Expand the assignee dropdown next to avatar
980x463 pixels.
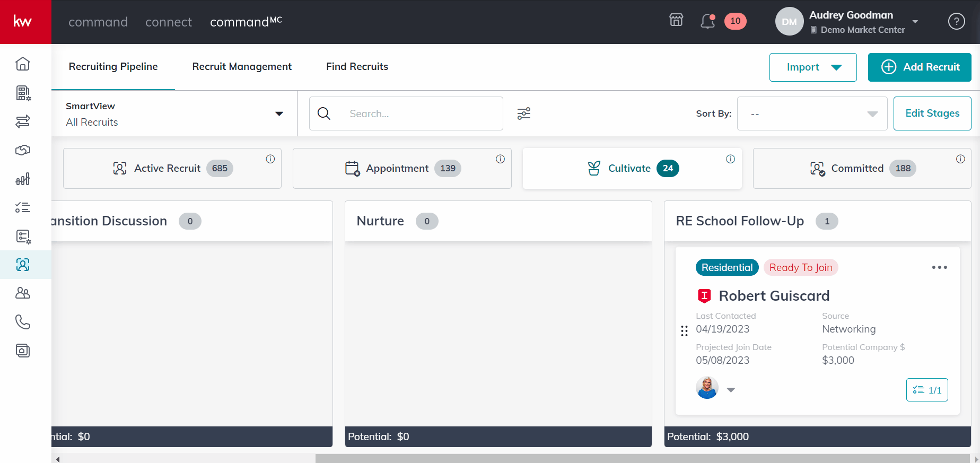731,390
